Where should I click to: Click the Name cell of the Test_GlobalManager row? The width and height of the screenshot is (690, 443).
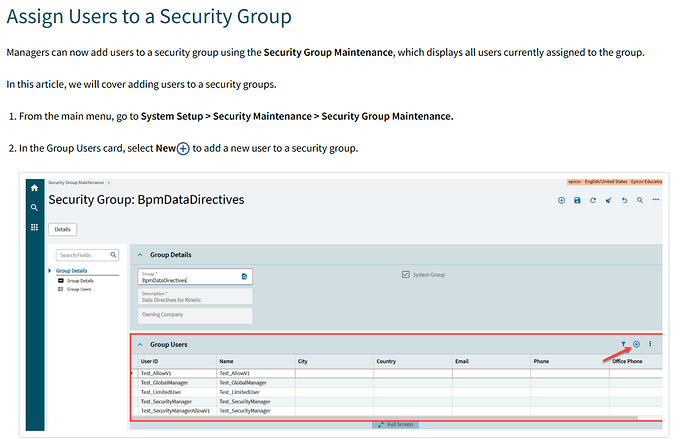[x=256, y=383]
